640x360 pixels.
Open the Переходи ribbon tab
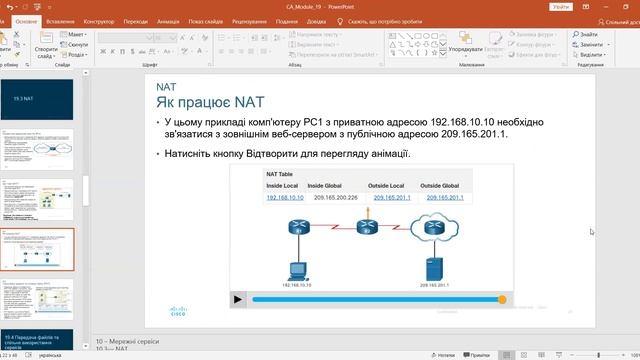(x=136, y=22)
